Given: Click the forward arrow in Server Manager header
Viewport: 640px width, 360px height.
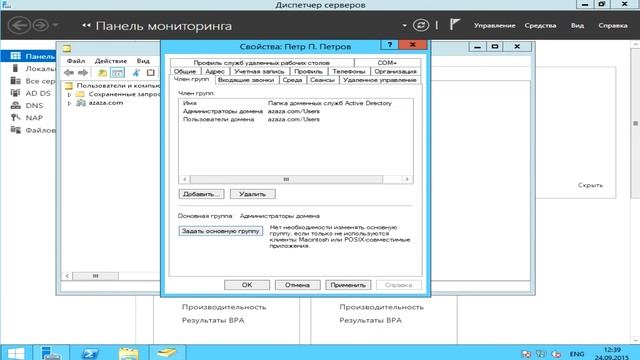Looking at the screenshot, I should click(x=40, y=25).
